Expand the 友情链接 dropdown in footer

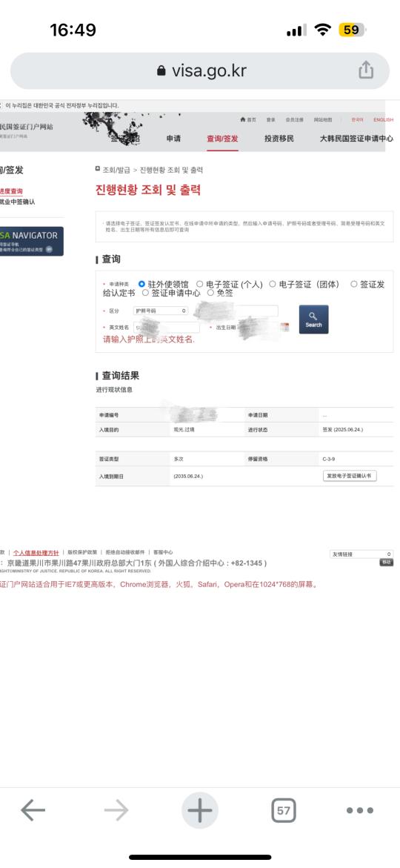coord(361,554)
